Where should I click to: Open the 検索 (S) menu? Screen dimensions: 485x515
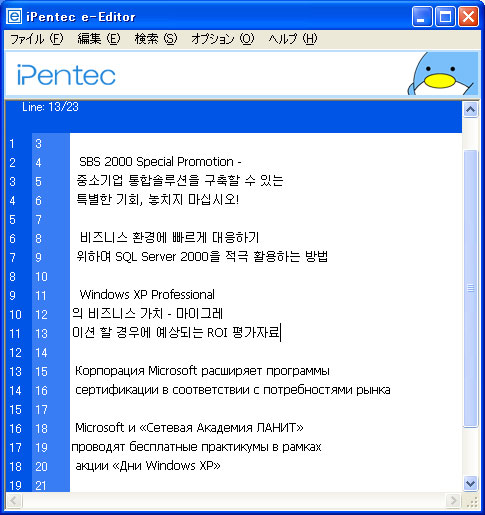pos(156,39)
